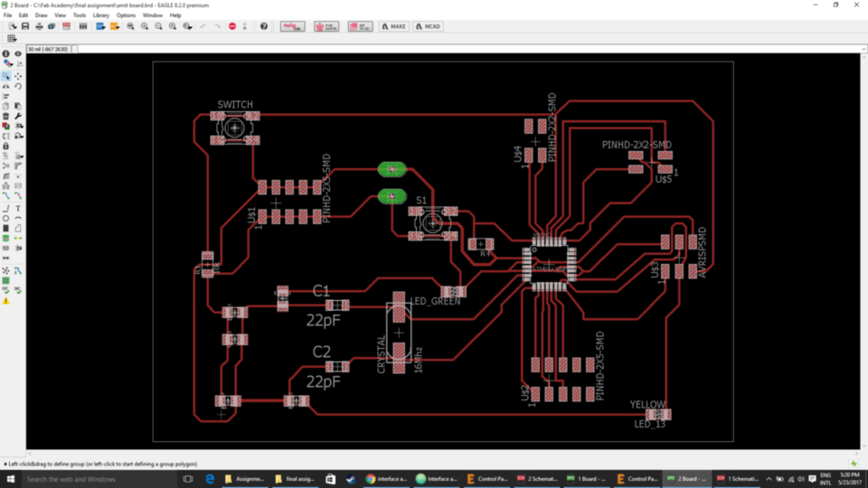Pick the Delete trash can tool
This screenshot has height=488, width=868.
6,117
